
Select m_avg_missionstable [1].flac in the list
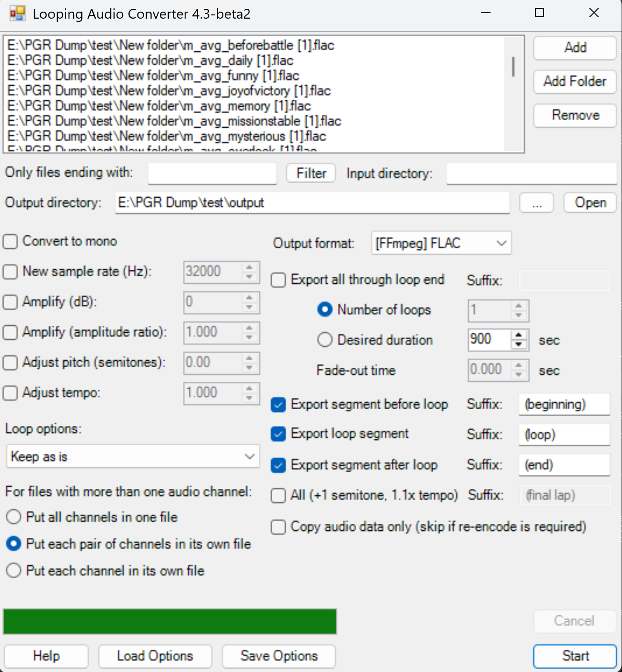coord(174,121)
